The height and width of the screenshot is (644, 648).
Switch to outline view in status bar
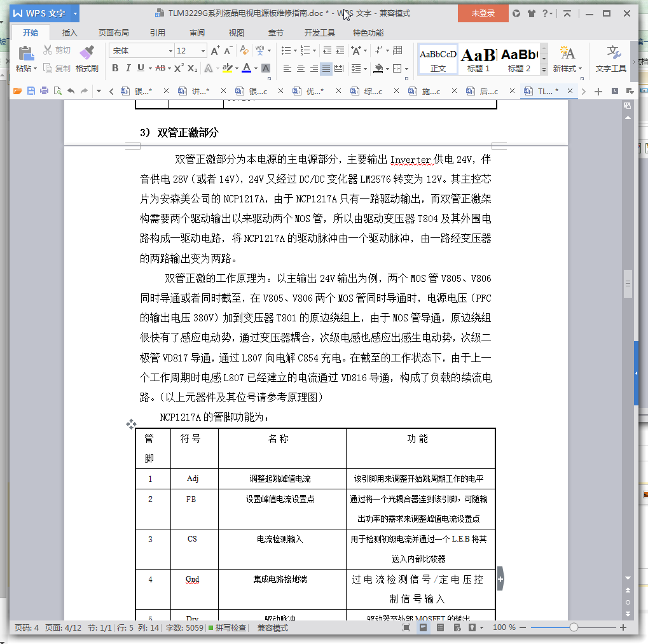[440, 627]
